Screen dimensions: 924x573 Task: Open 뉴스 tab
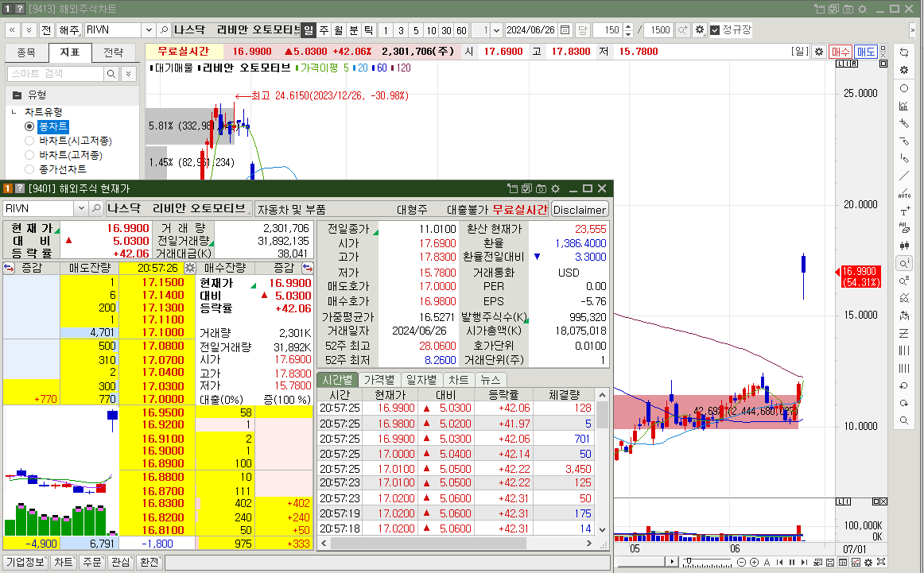[x=490, y=380]
